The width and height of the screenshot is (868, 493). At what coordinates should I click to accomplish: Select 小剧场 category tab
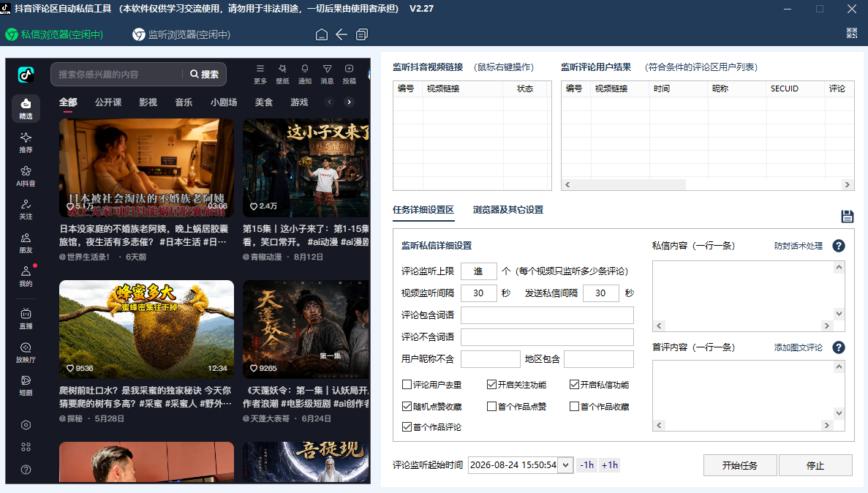[224, 102]
